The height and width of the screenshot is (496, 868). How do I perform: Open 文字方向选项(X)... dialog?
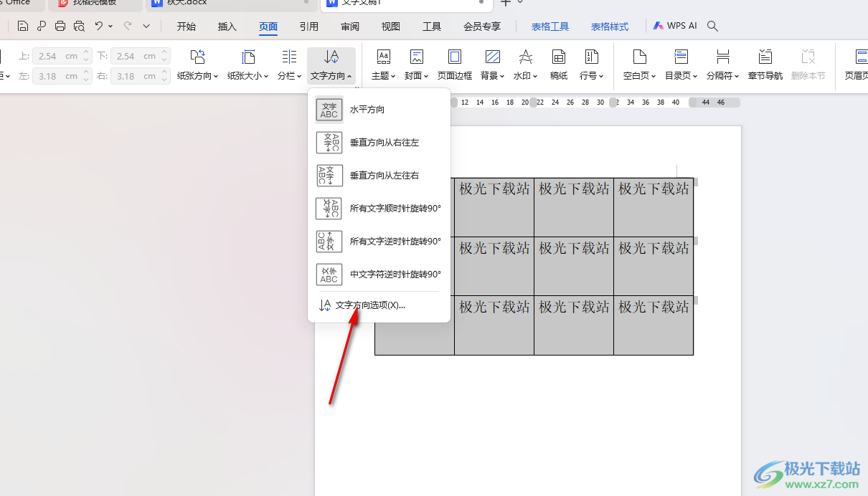(379, 305)
